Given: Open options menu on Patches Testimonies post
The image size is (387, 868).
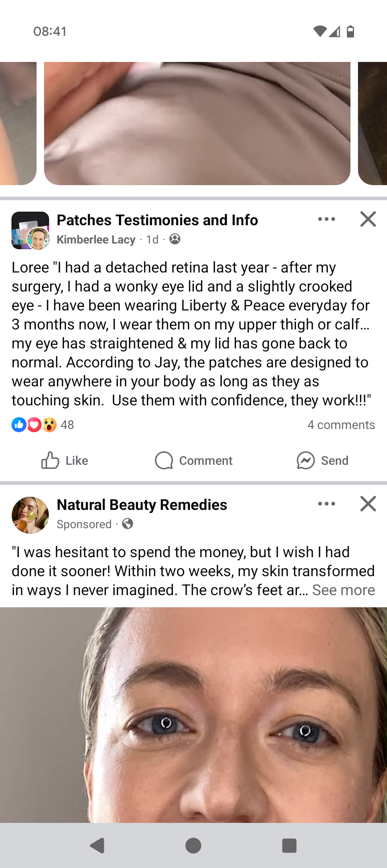Looking at the screenshot, I should [x=326, y=219].
